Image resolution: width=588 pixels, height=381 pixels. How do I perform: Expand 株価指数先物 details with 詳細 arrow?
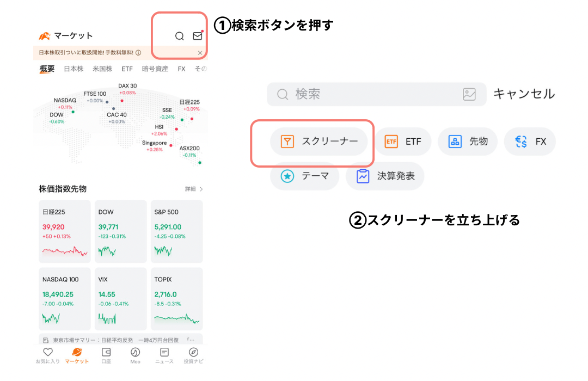tap(194, 189)
